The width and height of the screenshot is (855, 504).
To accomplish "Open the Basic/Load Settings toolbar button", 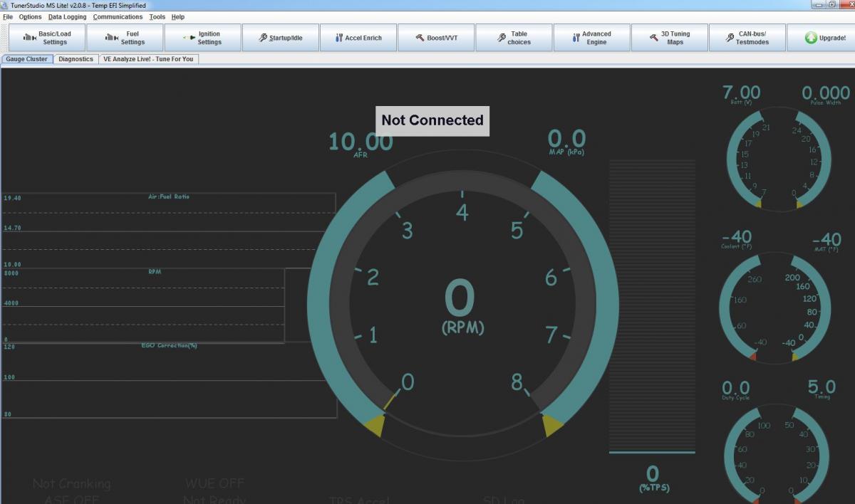I will coord(46,38).
